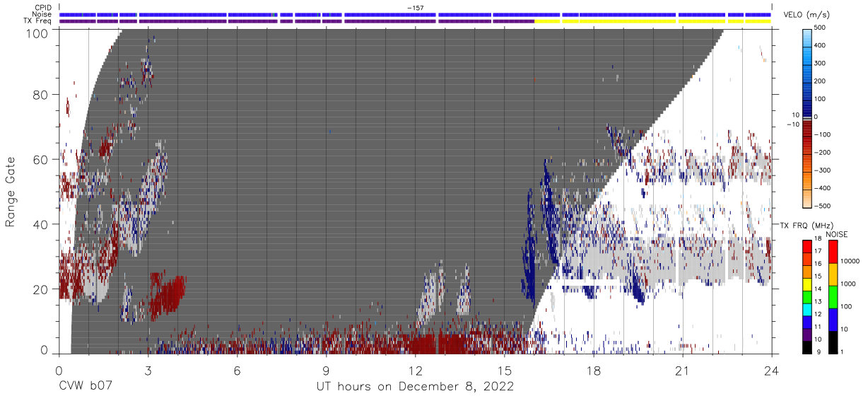Click the 18 tick on UT hours axis
This screenshot has height=401, width=868.
coord(593,370)
